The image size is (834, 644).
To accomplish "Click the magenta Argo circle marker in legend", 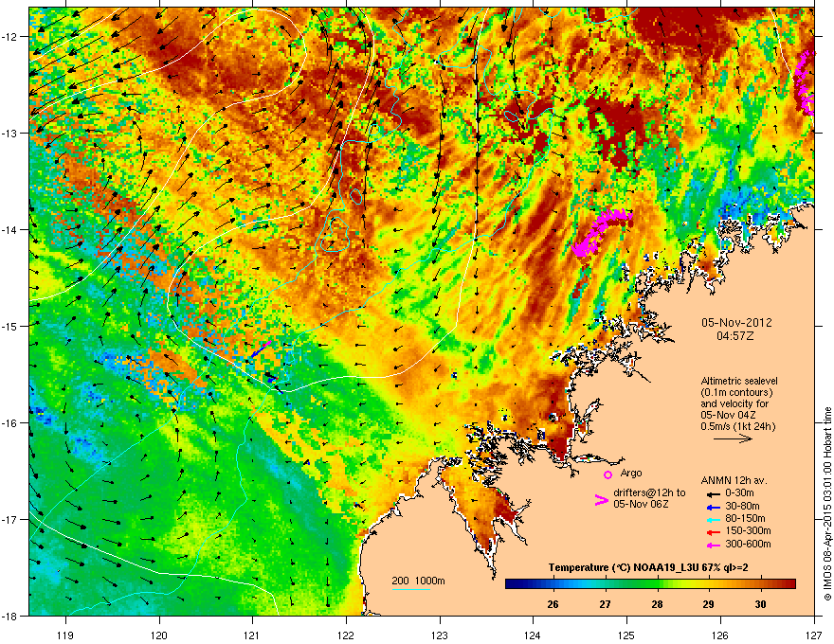I will click(607, 474).
